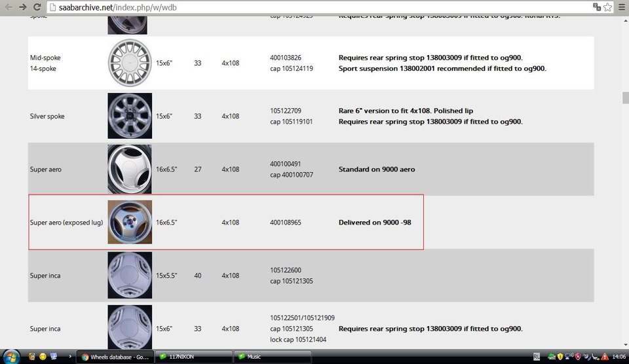
Task: Click the first quick launch icon
Action: (31, 356)
